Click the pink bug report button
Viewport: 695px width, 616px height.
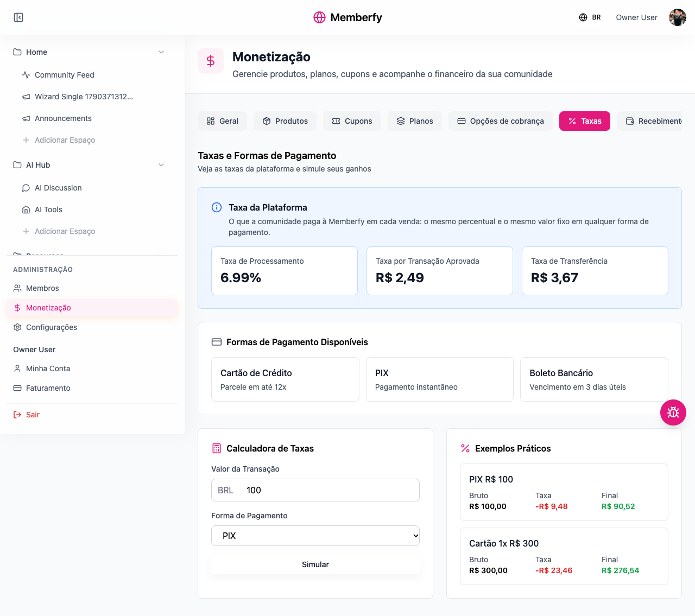(673, 412)
